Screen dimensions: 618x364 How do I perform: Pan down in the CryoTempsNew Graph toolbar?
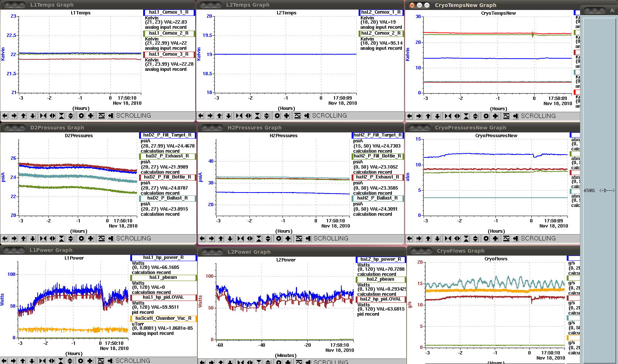pos(437,116)
